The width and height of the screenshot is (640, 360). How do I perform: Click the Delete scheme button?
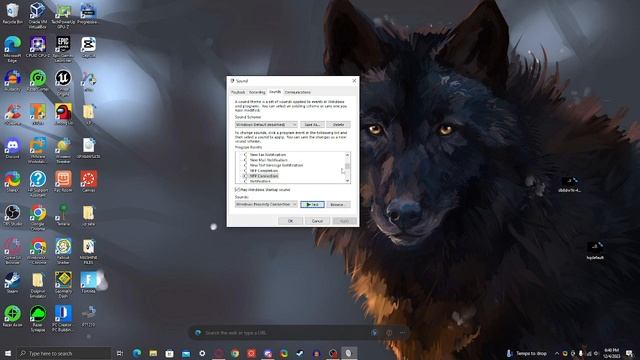coord(338,124)
